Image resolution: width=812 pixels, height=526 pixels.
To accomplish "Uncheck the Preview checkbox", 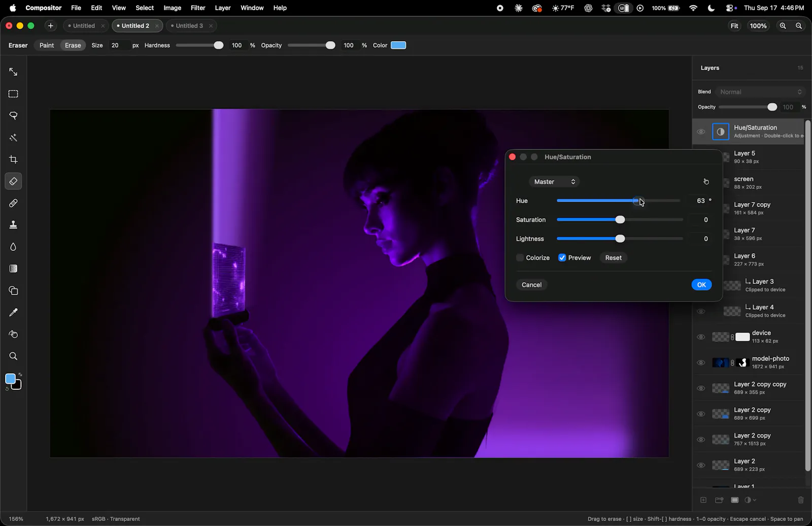I will 562,258.
